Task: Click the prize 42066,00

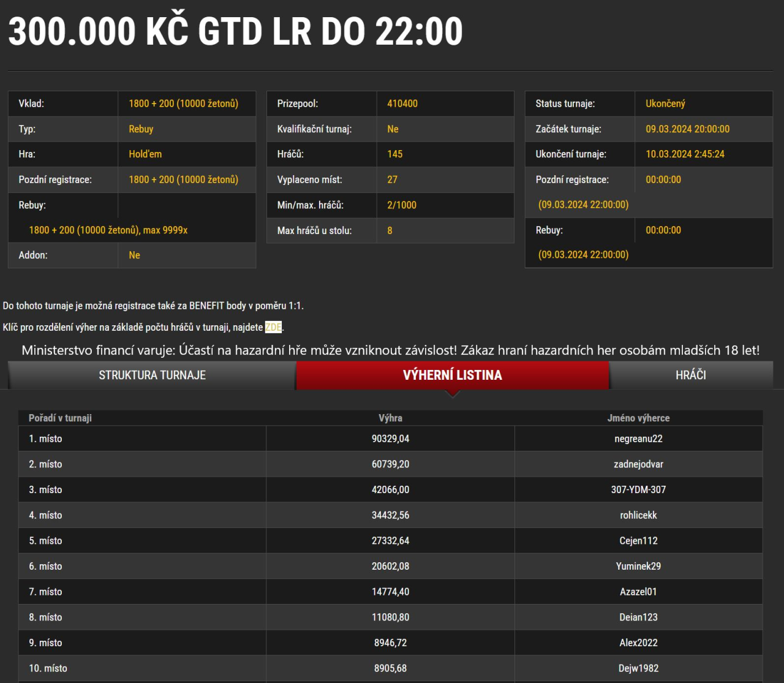Action: [x=390, y=489]
